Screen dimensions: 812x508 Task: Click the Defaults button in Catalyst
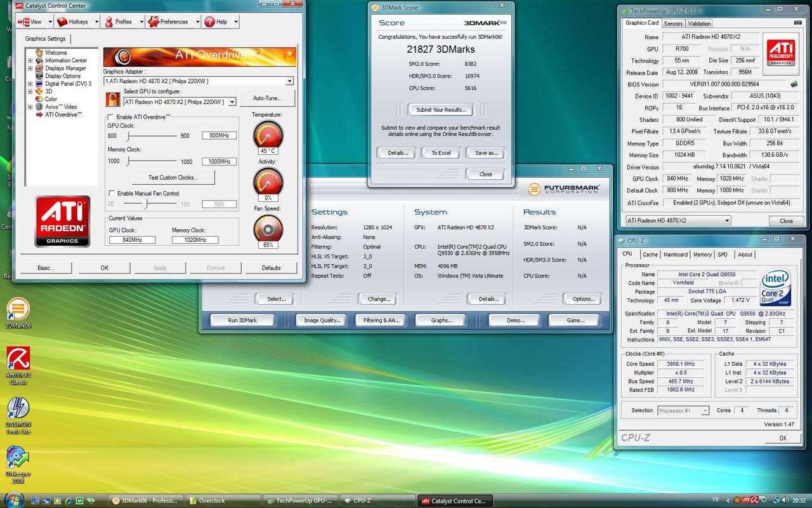(x=271, y=268)
